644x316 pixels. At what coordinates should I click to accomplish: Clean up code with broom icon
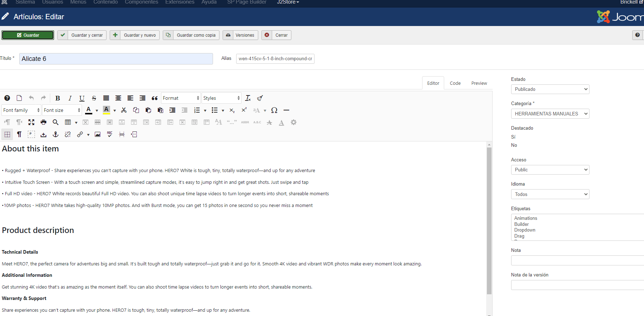click(x=260, y=98)
